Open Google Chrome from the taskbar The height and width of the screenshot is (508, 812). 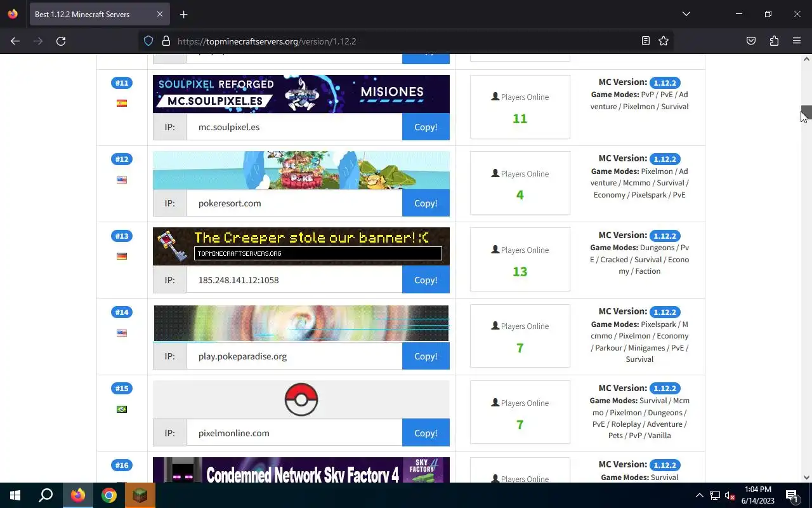[x=109, y=495]
